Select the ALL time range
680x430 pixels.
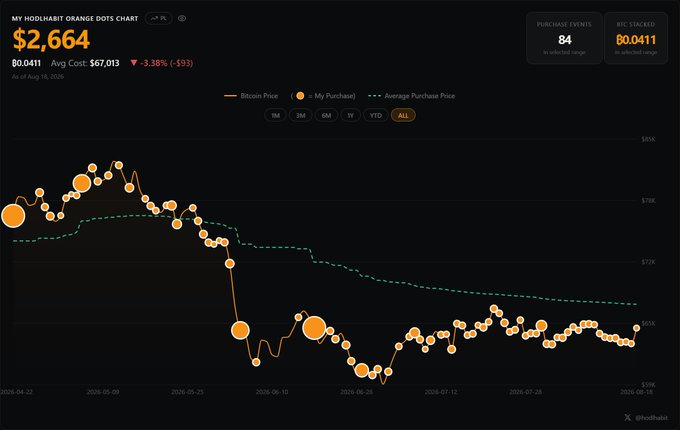click(403, 115)
